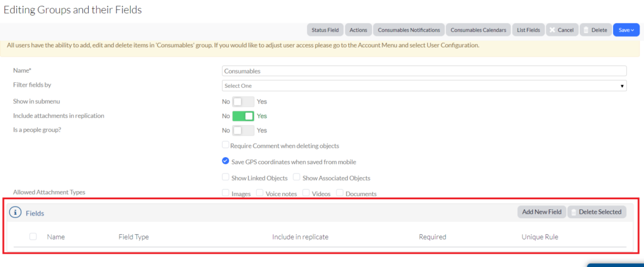
Task: Open Consumables Calendars
Action: tap(478, 30)
